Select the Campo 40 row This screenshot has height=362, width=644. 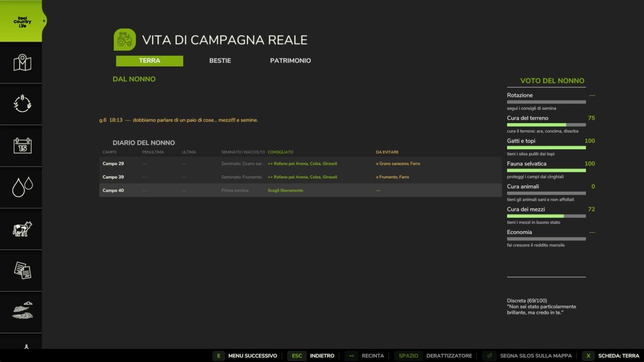click(300, 191)
